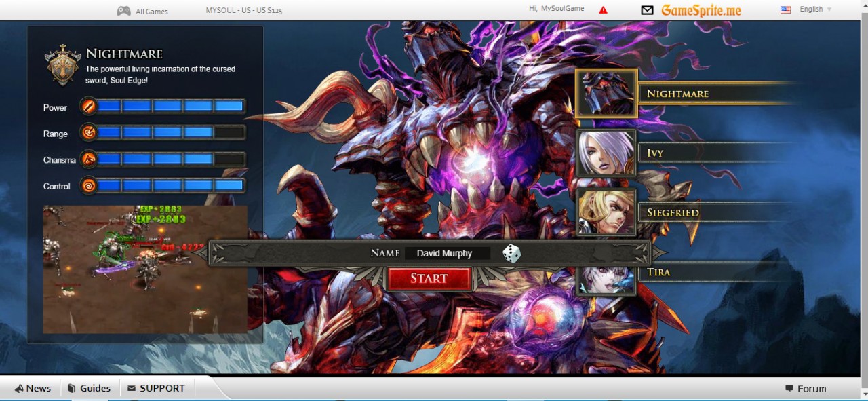Open the mail envelope icon
The width and height of the screenshot is (868, 401).
tap(648, 10)
